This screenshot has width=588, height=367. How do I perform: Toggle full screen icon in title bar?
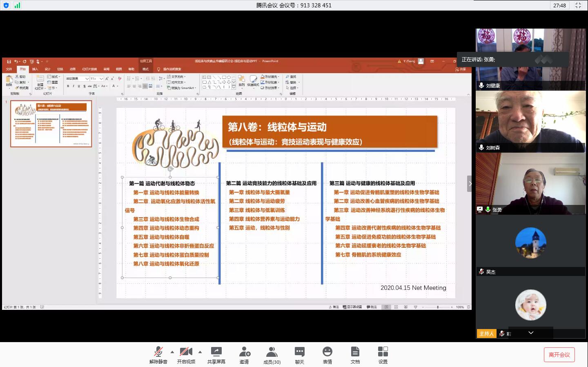(x=578, y=5)
